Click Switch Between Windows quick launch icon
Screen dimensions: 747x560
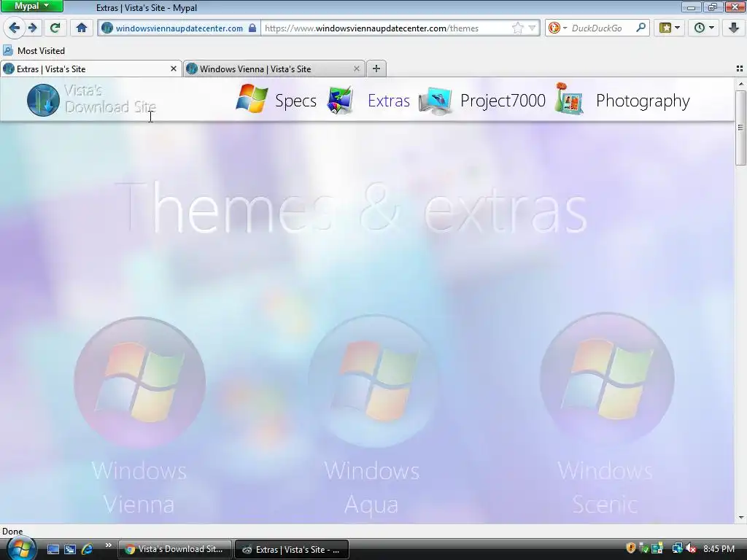pyautogui.click(x=70, y=549)
